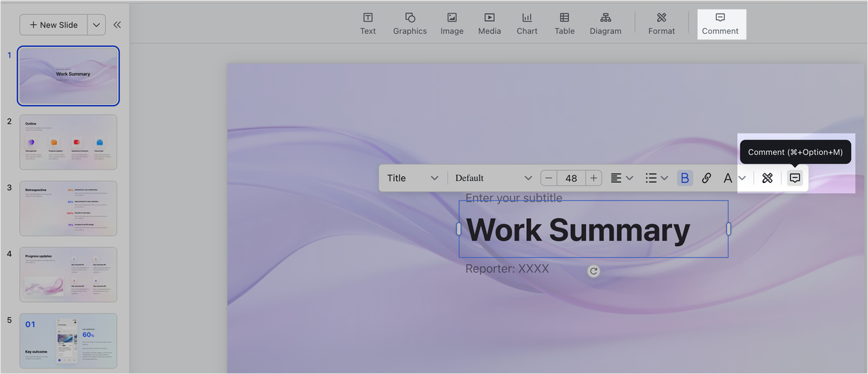Click the 'Reporter: XXXX' text
The height and width of the screenshot is (374, 868).
click(507, 269)
